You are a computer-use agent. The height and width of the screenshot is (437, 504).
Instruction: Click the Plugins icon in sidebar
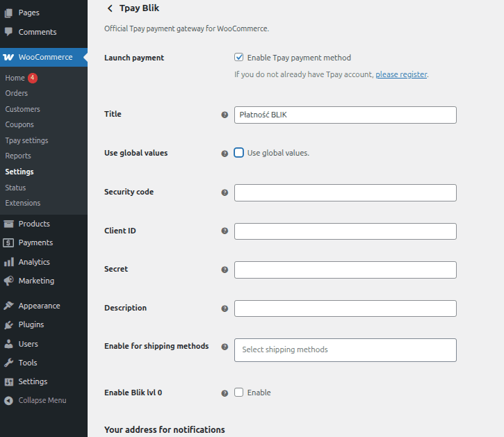click(x=9, y=324)
